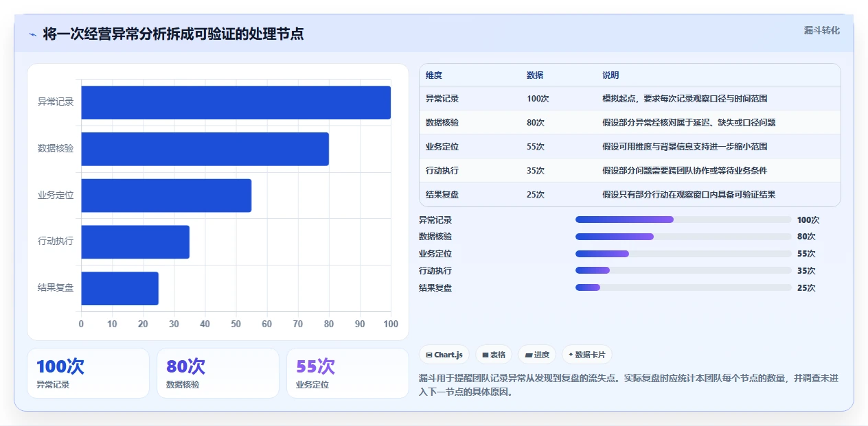Click the 100次 异常记录 stat card
868x426 pixels.
pyautogui.click(x=88, y=373)
